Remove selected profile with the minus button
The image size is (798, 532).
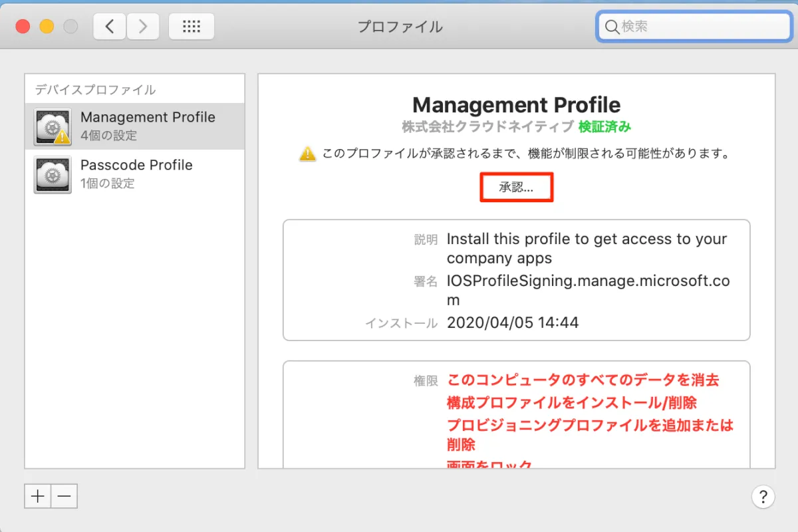click(x=64, y=496)
